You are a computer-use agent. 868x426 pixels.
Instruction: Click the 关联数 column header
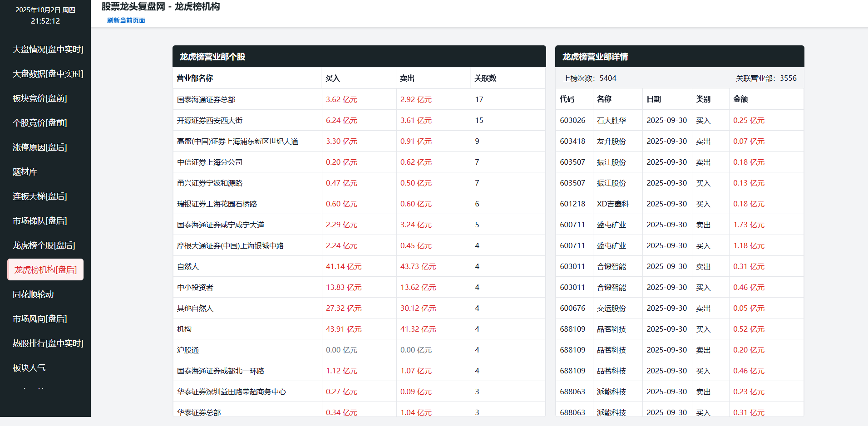485,78
